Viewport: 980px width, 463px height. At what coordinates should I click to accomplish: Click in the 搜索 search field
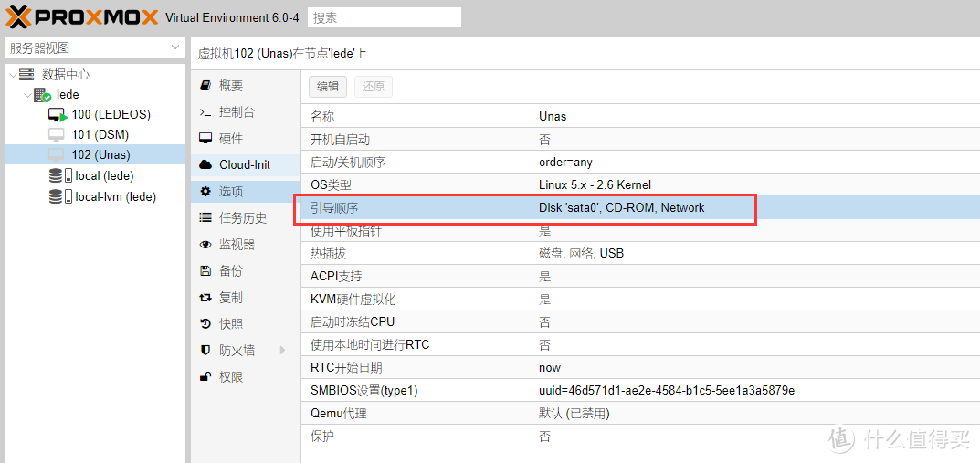click(x=384, y=17)
